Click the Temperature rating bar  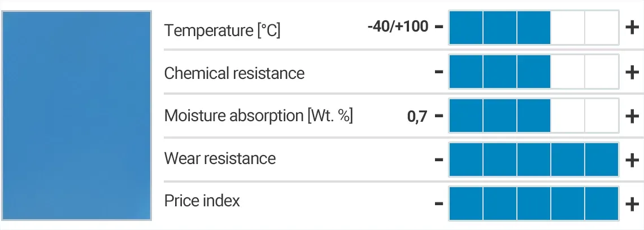(534, 27)
